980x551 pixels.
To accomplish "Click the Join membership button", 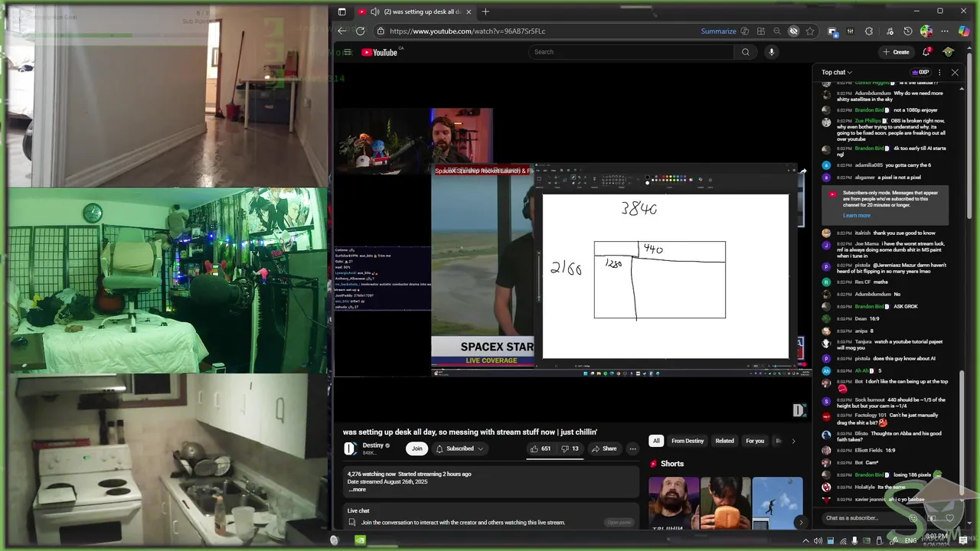I will [416, 448].
